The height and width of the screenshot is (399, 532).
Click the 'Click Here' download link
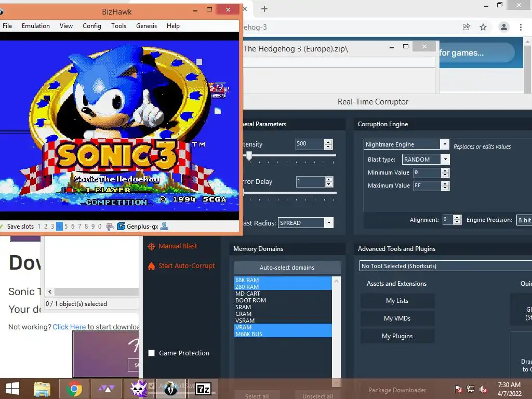[69, 327]
